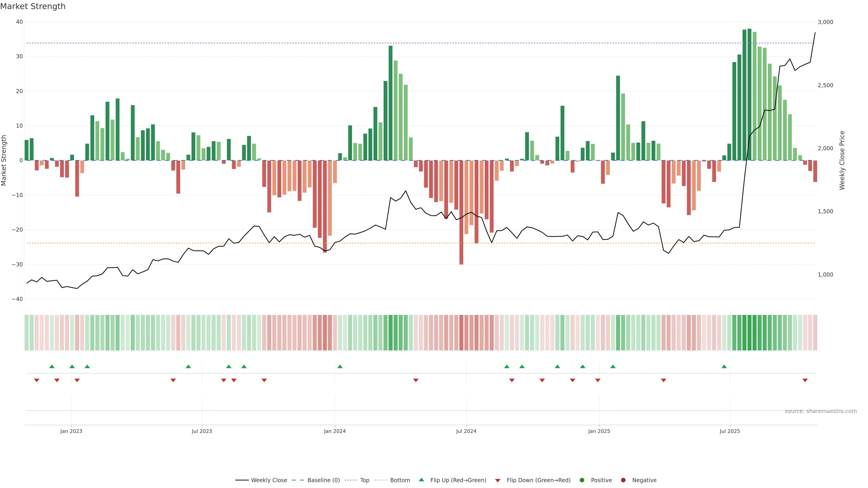The height and width of the screenshot is (488, 868).
Task: Click the tallest dark green strength bar
Action: [749, 94]
